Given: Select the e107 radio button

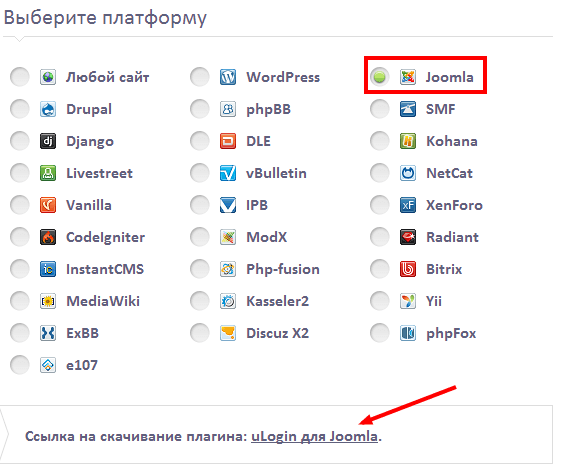Looking at the screenshot, I should click(x=19, y=365).
